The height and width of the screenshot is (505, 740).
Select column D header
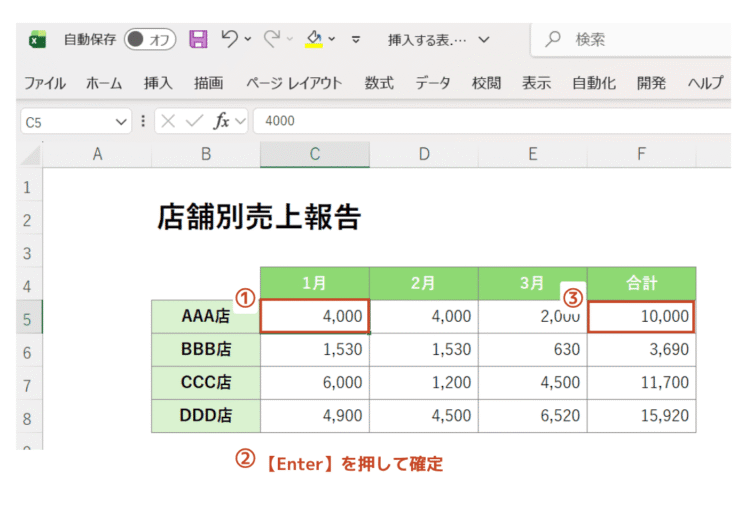click(424, 154)
